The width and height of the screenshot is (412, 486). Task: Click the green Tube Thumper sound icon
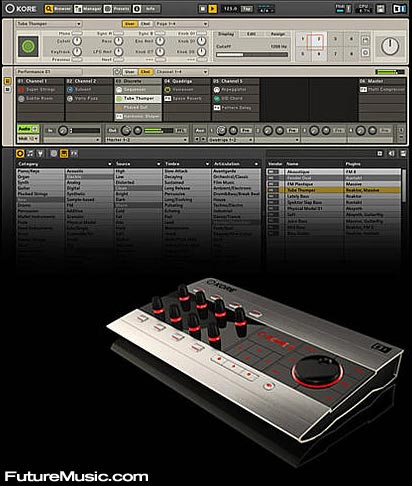pos(28,46)
